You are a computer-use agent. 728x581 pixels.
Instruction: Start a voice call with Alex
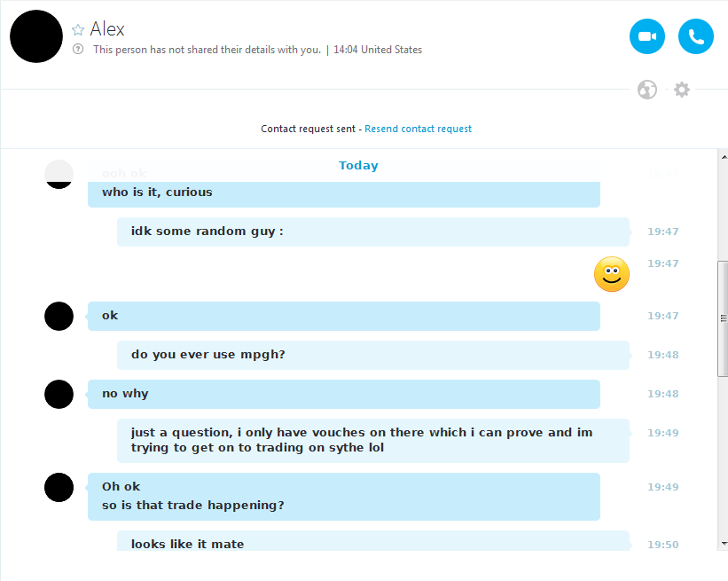[x=695, y=36]
